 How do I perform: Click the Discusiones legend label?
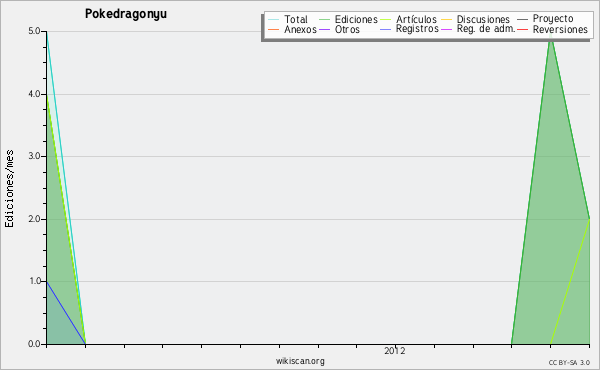(x=483, y=20)
